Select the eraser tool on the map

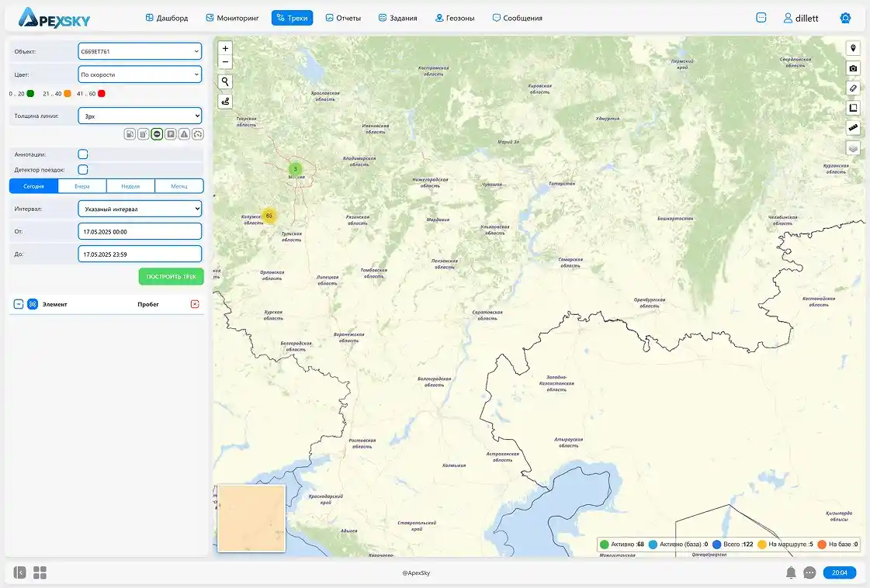pyautogui.click(x=853, y=88)
